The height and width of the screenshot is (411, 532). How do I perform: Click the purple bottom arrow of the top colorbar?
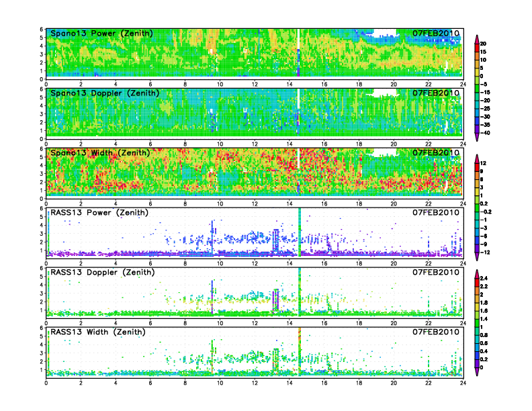click(x=477, y=137)
